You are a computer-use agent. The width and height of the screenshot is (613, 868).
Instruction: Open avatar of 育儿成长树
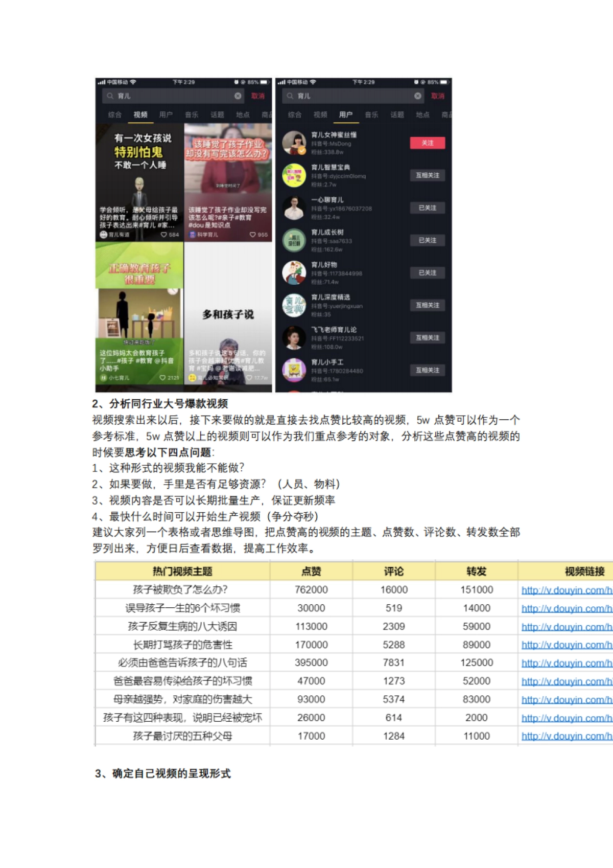(x=294, y=240)
